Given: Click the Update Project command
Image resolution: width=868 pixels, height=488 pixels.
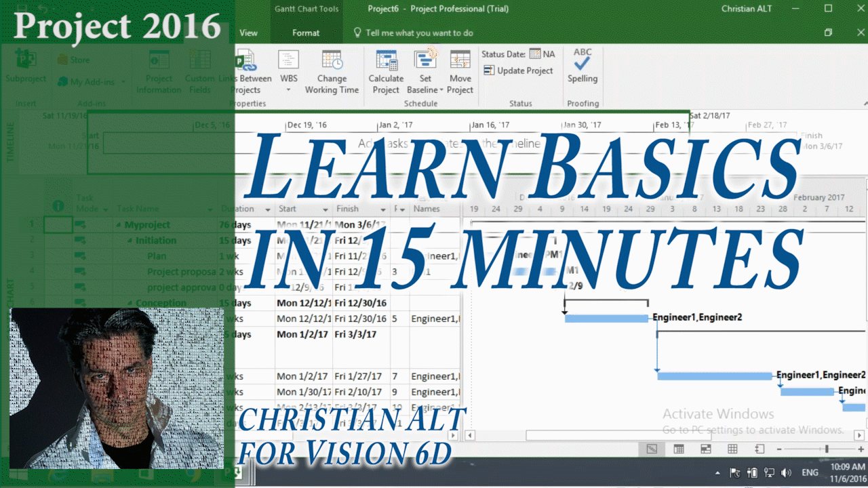Looking at the screenshot, I should [518, 70].
